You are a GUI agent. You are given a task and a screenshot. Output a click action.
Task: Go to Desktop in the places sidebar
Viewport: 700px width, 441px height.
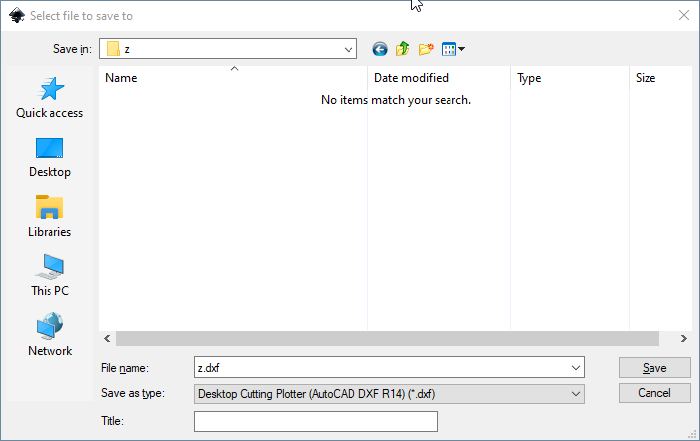click(x=50, y=158)
